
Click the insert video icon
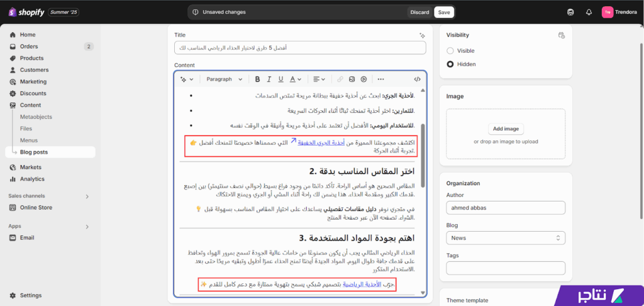pos(364,79)
